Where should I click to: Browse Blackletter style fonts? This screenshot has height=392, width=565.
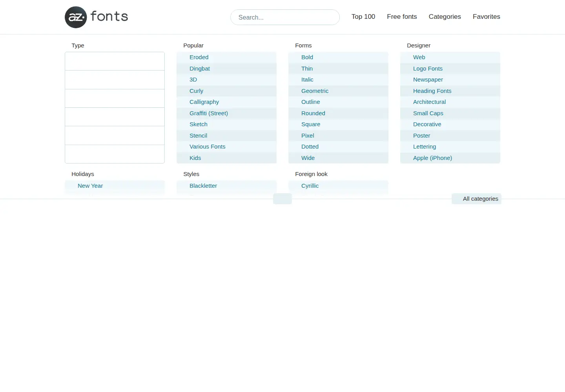coord(226,186)
